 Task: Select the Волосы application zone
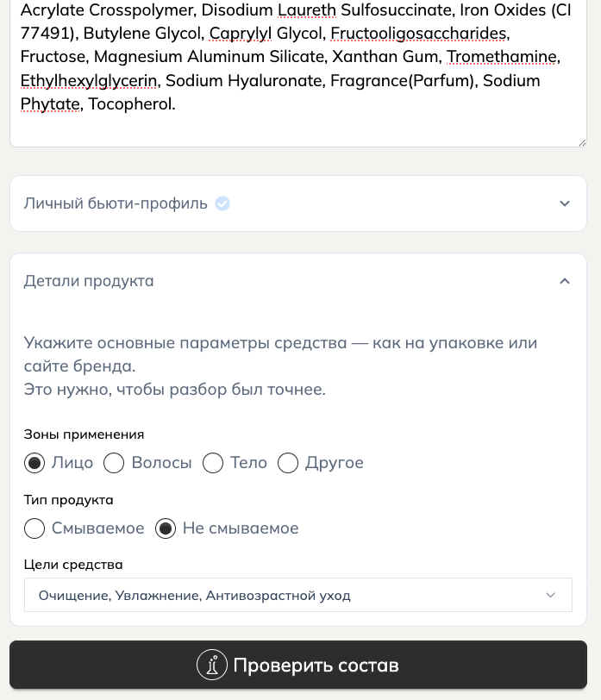pos(114,463)
